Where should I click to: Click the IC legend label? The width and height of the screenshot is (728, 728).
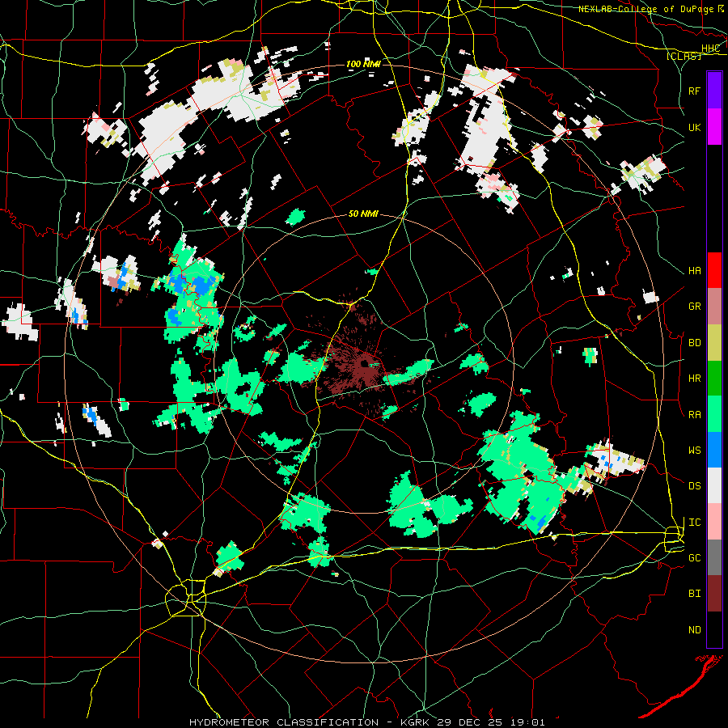pyautogui.click(x=694, y=523)
